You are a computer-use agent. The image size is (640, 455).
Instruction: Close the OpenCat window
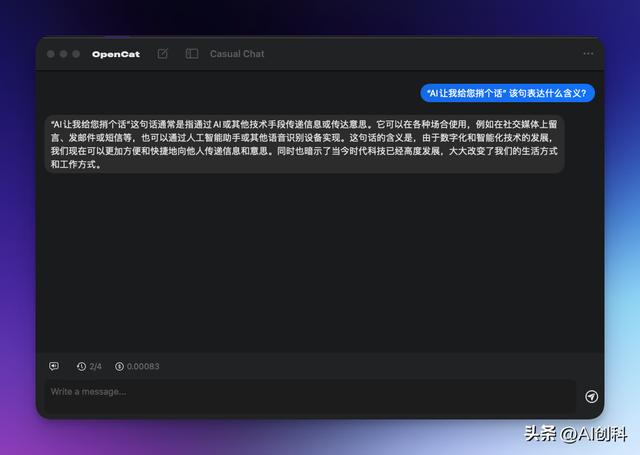click(50, 54)
